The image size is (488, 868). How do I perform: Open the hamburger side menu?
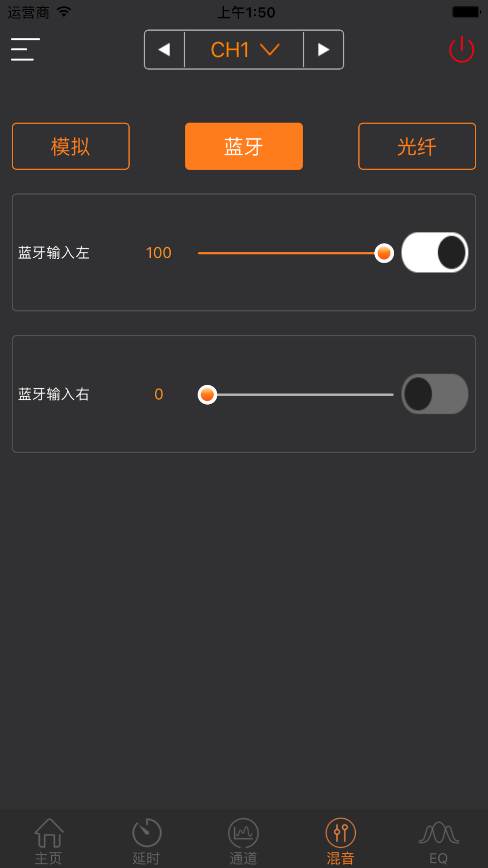coord(25,49)
